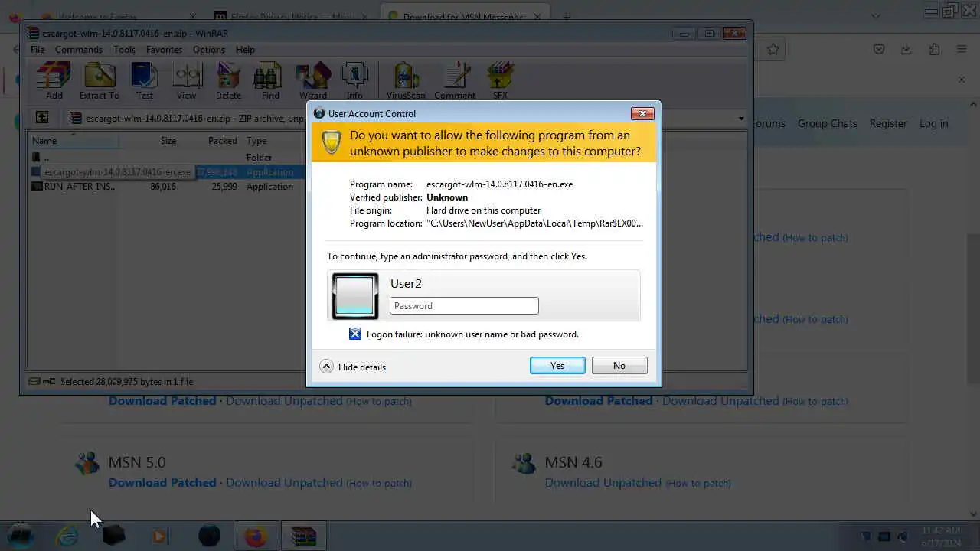Collapse details with Hide details arrow
The width and height of the screenshot is (980, 551).
[326, 367]
